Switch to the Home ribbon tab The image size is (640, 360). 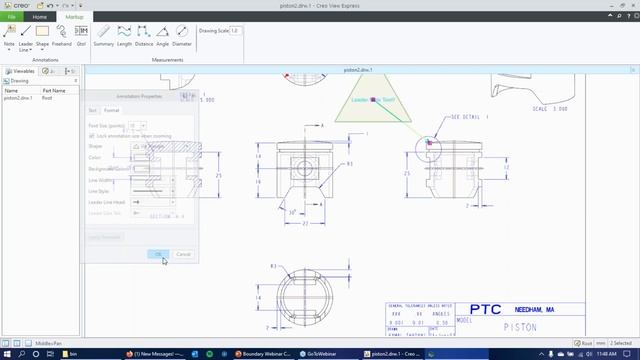point(40,17)
